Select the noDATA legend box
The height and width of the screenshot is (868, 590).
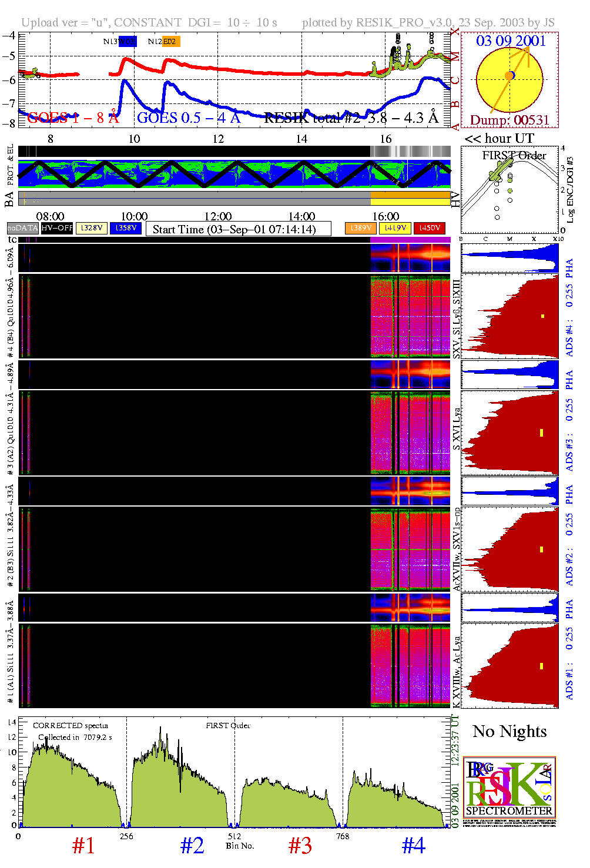pyautogui.click(x=22, y=228)
